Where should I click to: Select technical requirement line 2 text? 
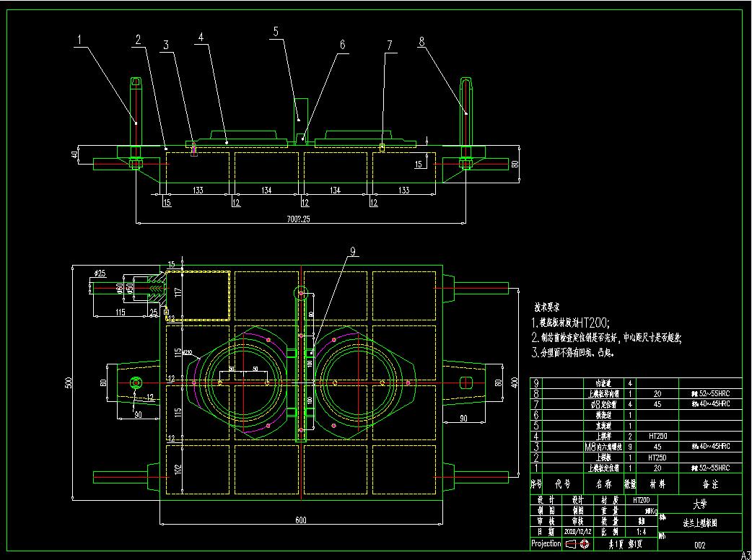pos(607,338)
